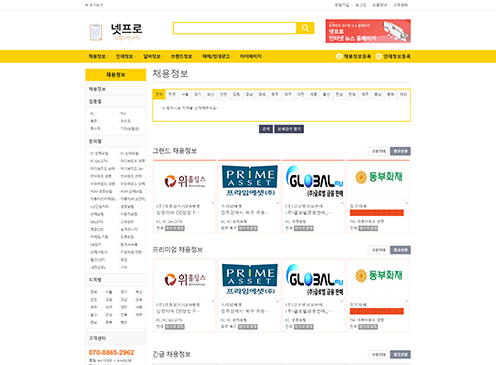Open the GLOBAL logo in Premium listings
496x365 pixels.
click(x=314, y=279)
